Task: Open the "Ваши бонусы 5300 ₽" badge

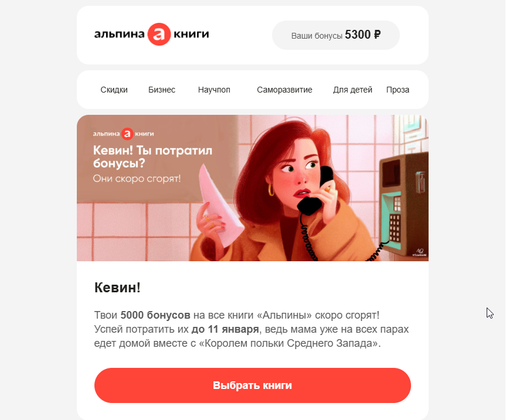Action: (x=335, y=35)
